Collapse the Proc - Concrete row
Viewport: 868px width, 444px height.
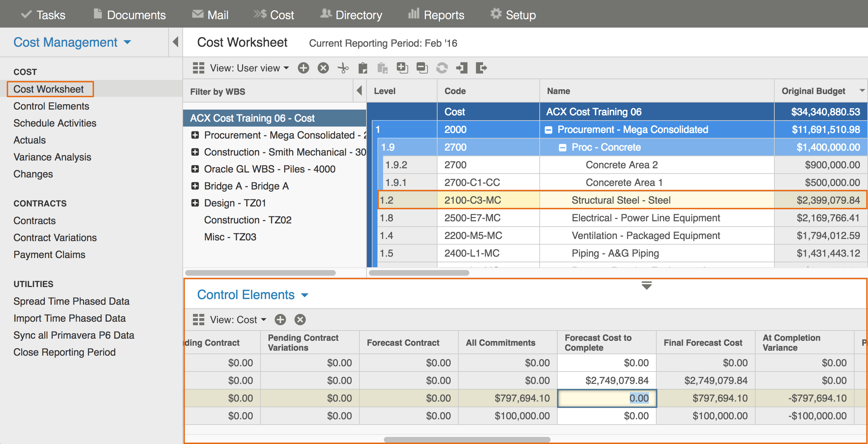click(562, 147)
